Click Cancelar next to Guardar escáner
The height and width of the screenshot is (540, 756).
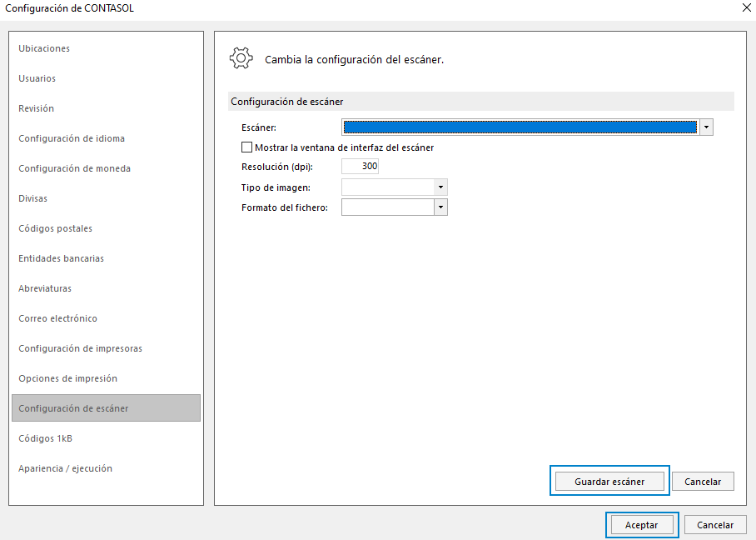(703, 481)
